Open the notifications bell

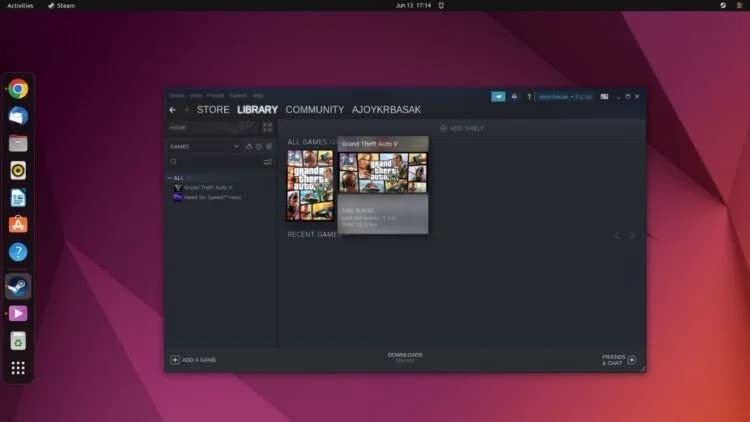point(514,97)
